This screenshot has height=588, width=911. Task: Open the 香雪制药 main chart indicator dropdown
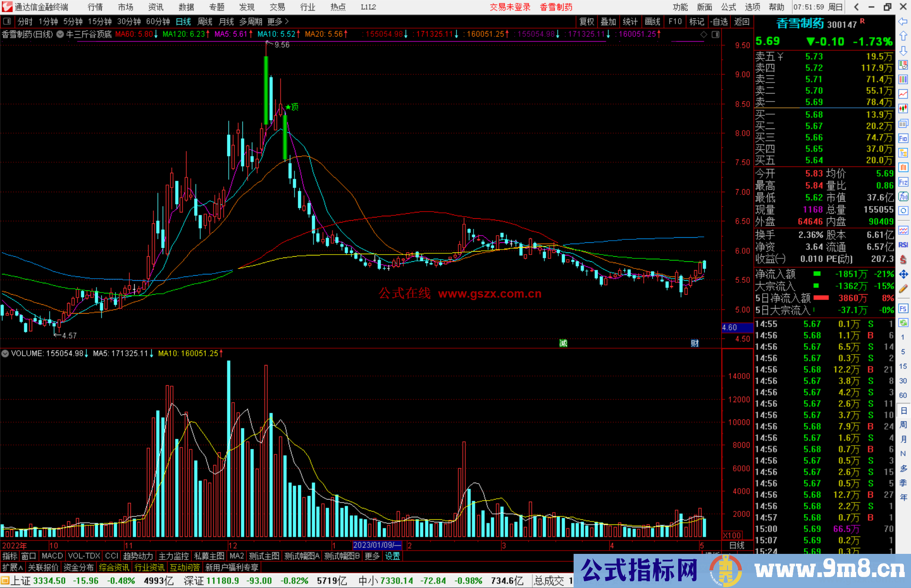point(60,34)
